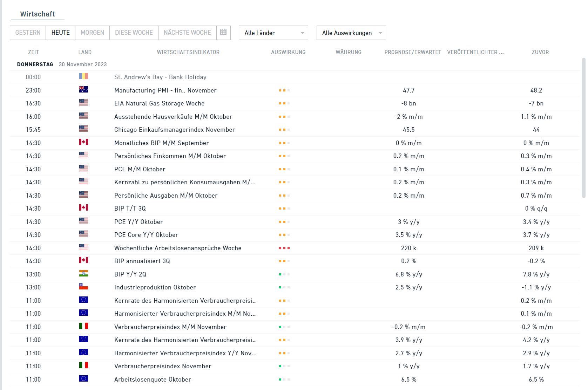The image size is (588, 390).
Task: Click the AUSWIRKUNG column header
Action: tap(289, 52)
